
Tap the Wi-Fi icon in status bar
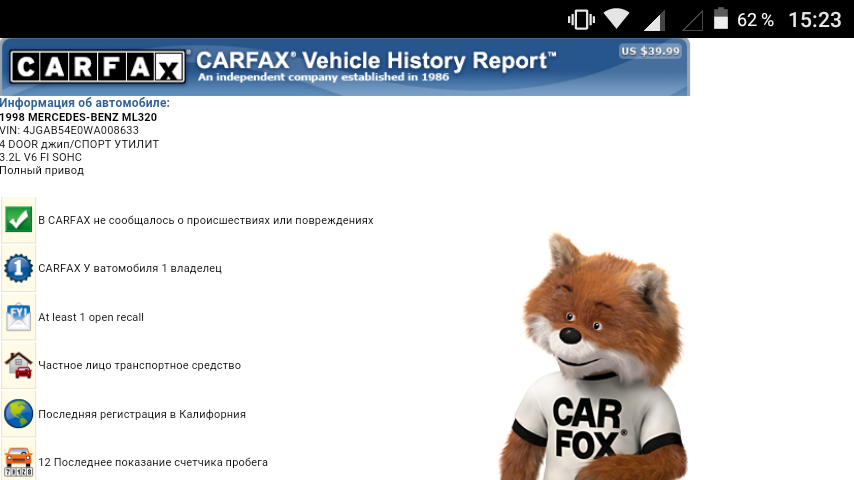[x=616, y=19]
